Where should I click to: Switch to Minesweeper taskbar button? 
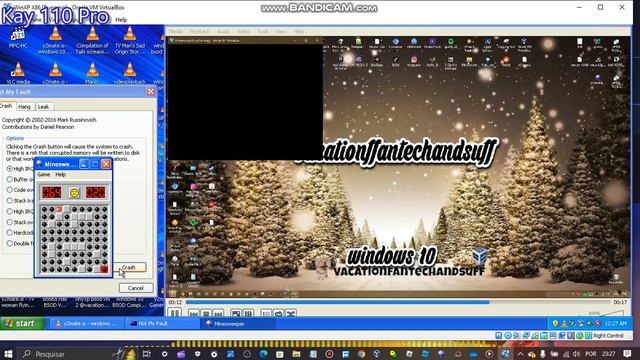pyautogui.click(x=238, y=323)
